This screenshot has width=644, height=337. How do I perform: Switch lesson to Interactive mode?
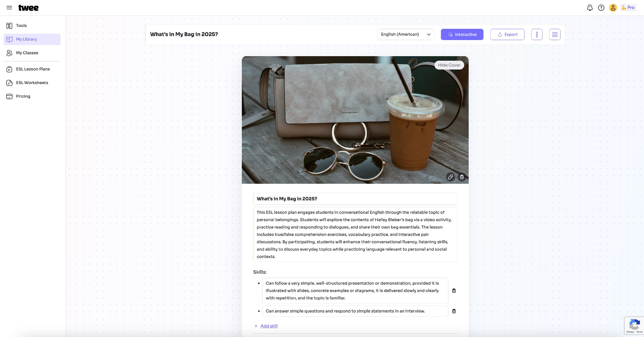point(462,35)
